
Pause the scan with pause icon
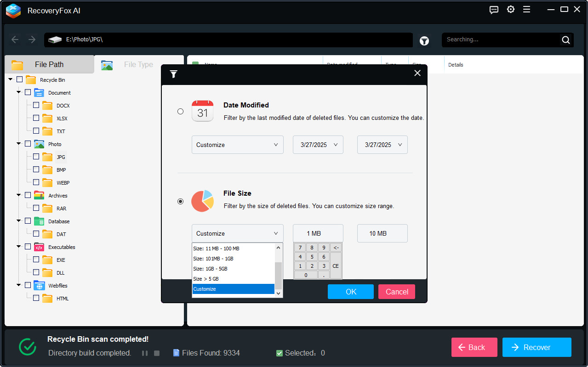click(145, 353)
